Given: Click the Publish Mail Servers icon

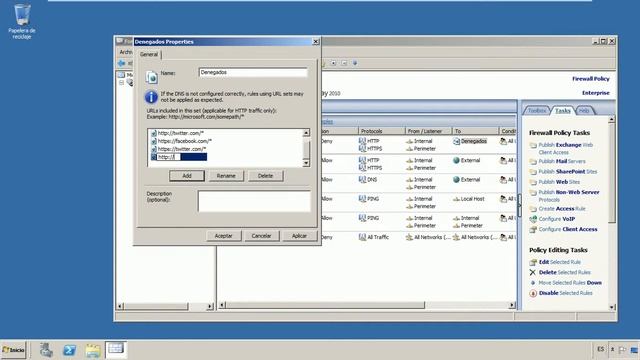Looking at the screenshot, I should [533, 162].
